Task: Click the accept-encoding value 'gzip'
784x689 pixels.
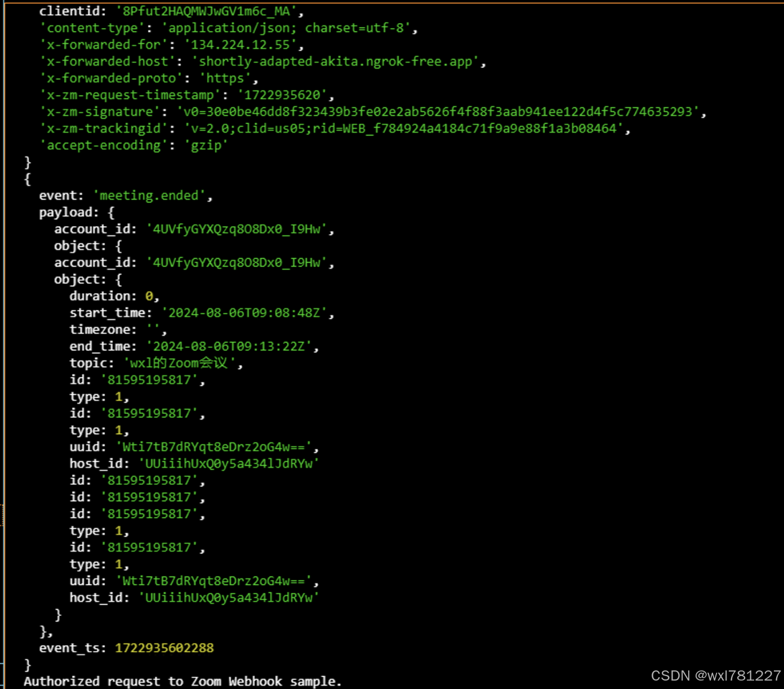Action: (x=206, y=146)
